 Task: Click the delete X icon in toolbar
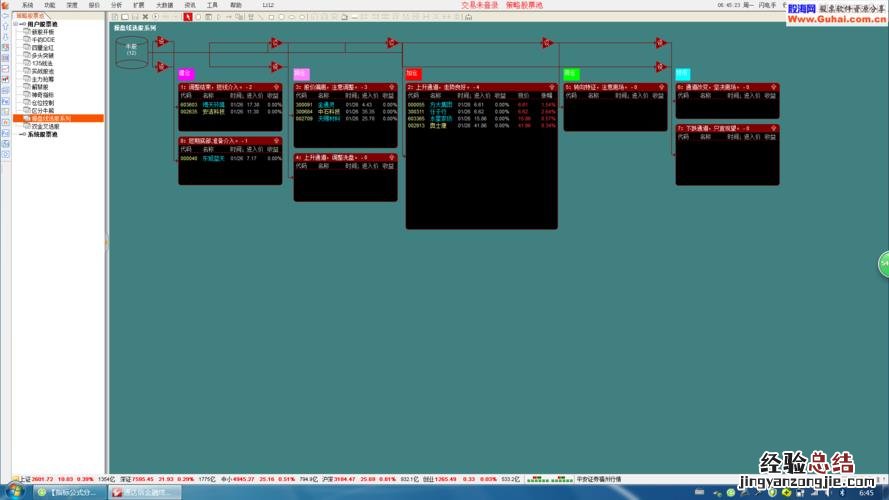click(x=145, y=17)
